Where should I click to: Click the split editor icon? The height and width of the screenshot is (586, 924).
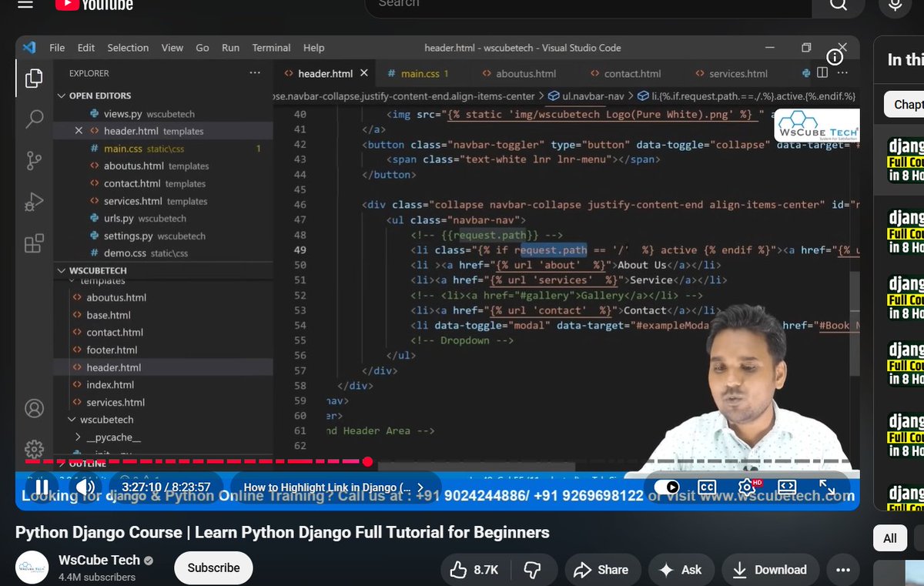tap(822, 72)
